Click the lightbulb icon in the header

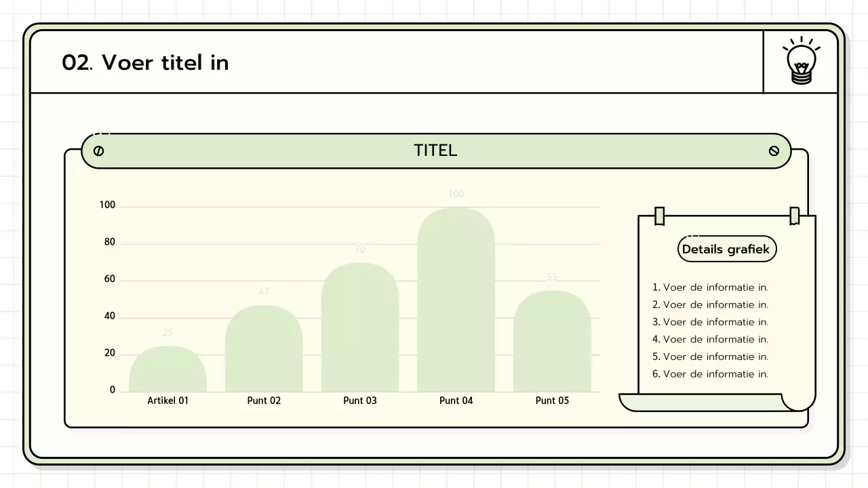coord(801,62)
